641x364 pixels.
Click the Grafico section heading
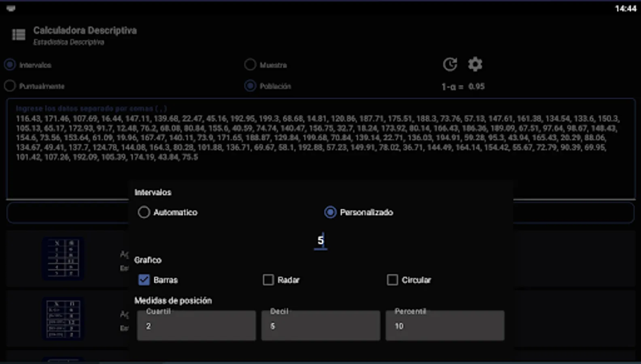click(x=148, y=260)
